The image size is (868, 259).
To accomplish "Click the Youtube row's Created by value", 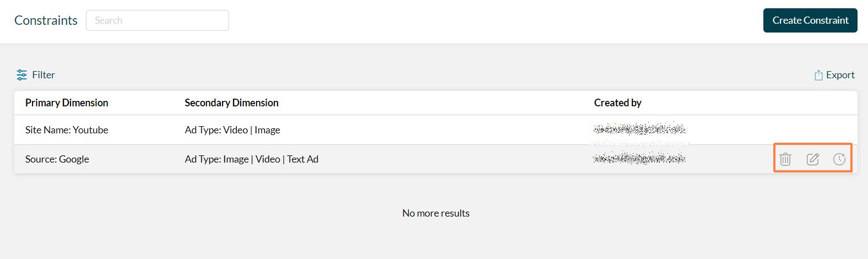I will coord(639,129).
